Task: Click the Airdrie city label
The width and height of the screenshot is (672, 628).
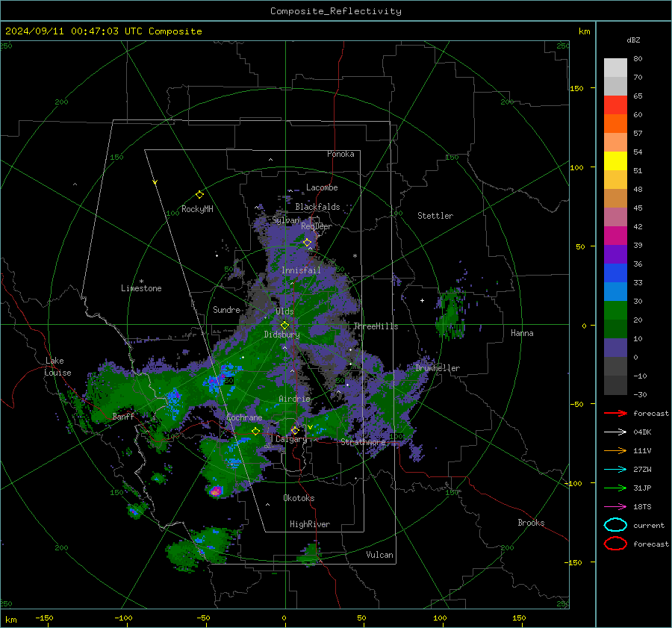Action: [x=294, y=399]
